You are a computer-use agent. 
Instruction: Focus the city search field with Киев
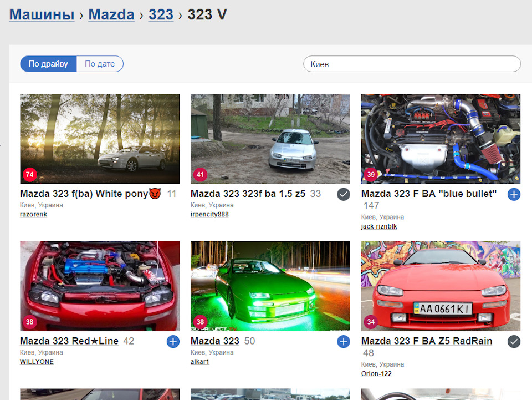(412, 64)
